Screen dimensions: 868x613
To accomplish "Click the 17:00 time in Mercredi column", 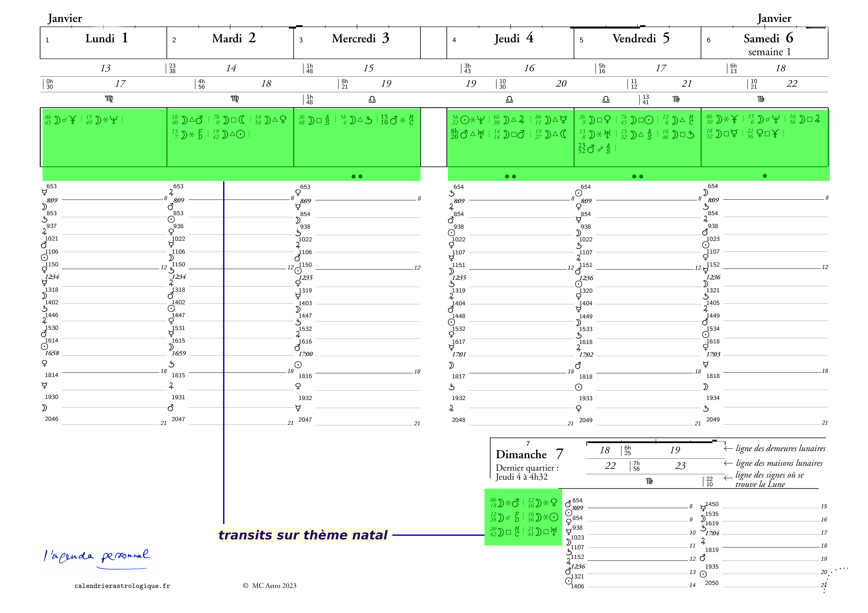I will coord(305,354).
